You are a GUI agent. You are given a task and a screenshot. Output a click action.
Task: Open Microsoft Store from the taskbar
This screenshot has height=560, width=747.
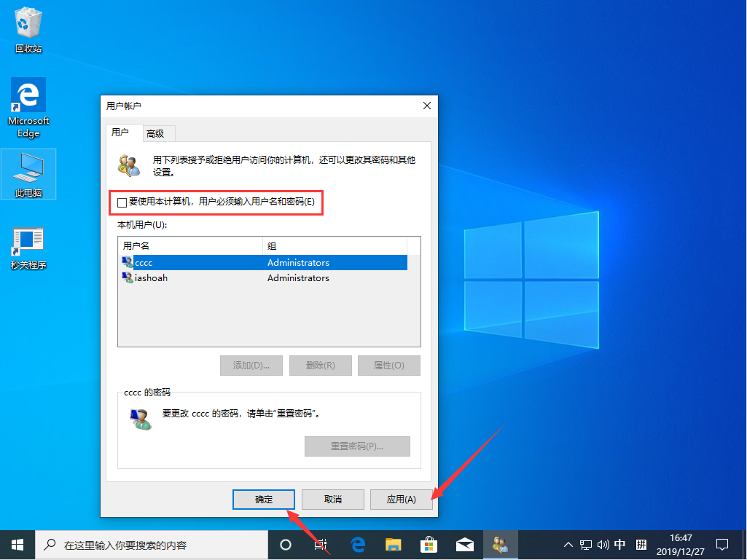pyautogui.click(x=429, y=544)
